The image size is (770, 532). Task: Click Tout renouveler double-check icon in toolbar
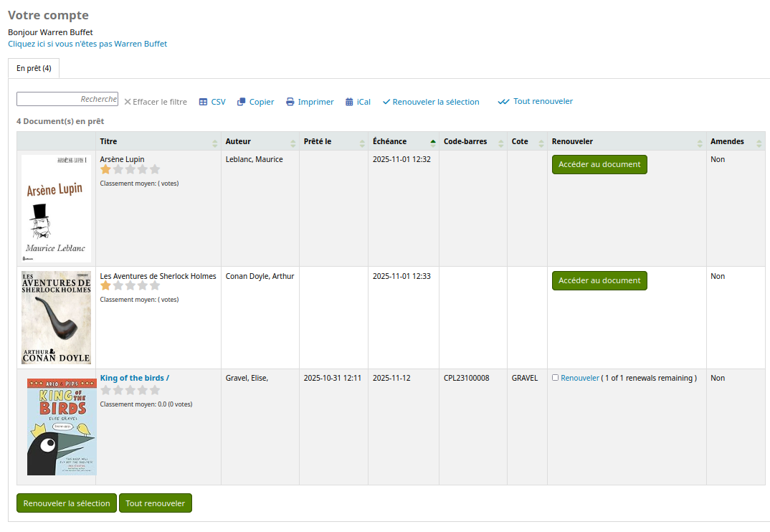click(x=504, y=102)
